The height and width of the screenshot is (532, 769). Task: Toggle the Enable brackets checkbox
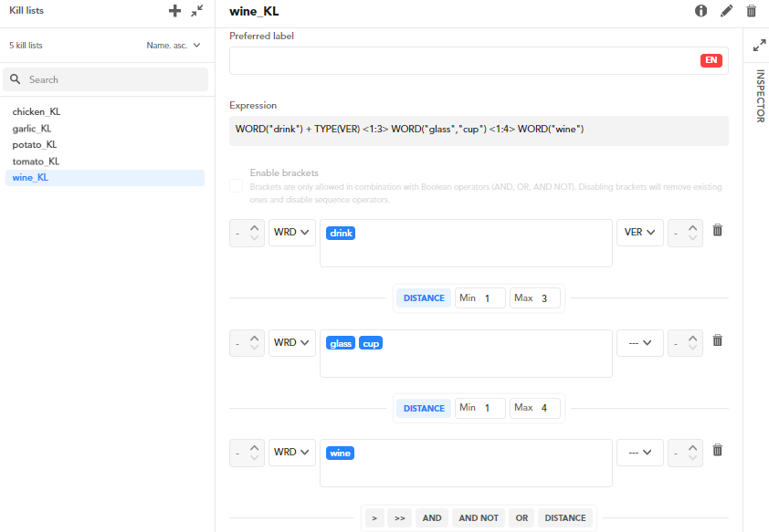236,186
